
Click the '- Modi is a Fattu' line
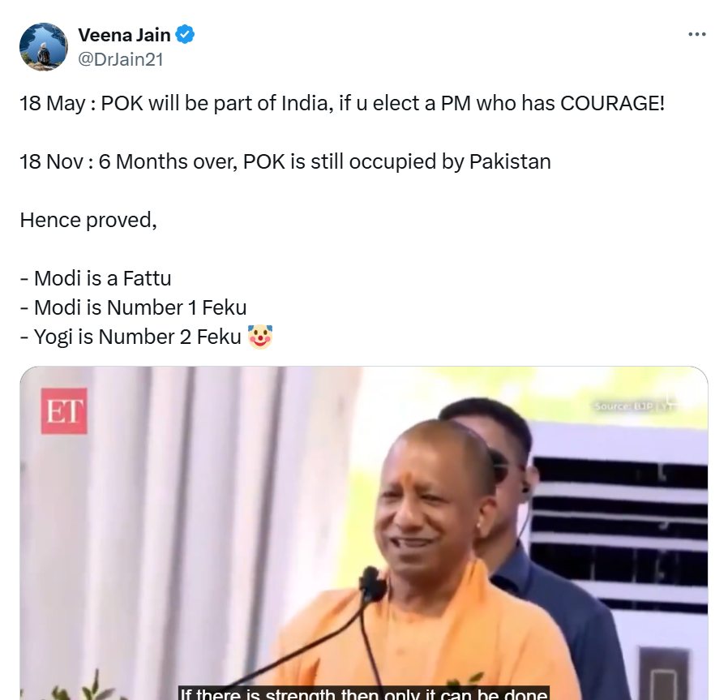(x=96, y=279)
